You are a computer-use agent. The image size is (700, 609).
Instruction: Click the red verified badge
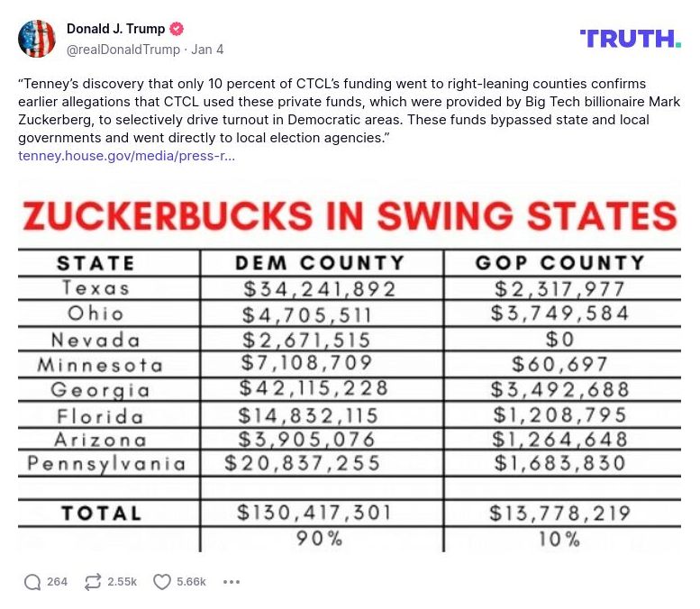pyautogui.click(x=178, y=29)
